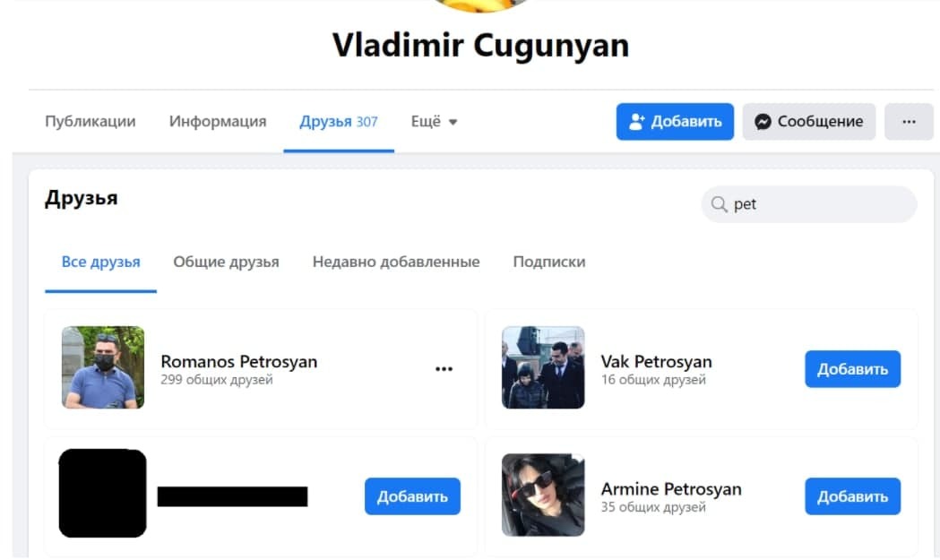Add Vak Petrosyan as friend
This screenshot has height=560, width=940.
click(x=852, y=369)
